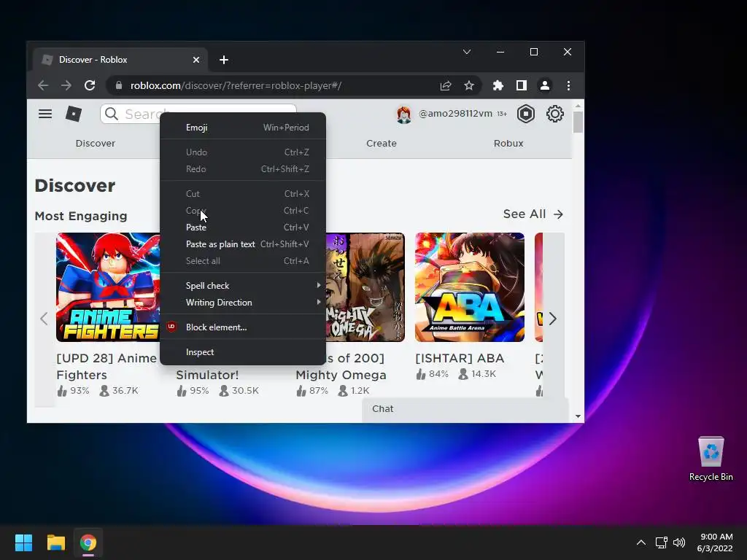The image size is (747, 560).
Task: Select Emoji in the context menu
Action: point(243,127)
